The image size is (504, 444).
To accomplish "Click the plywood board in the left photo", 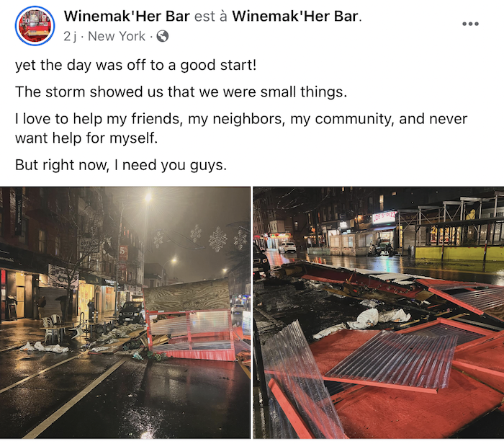I will [186, 295].
